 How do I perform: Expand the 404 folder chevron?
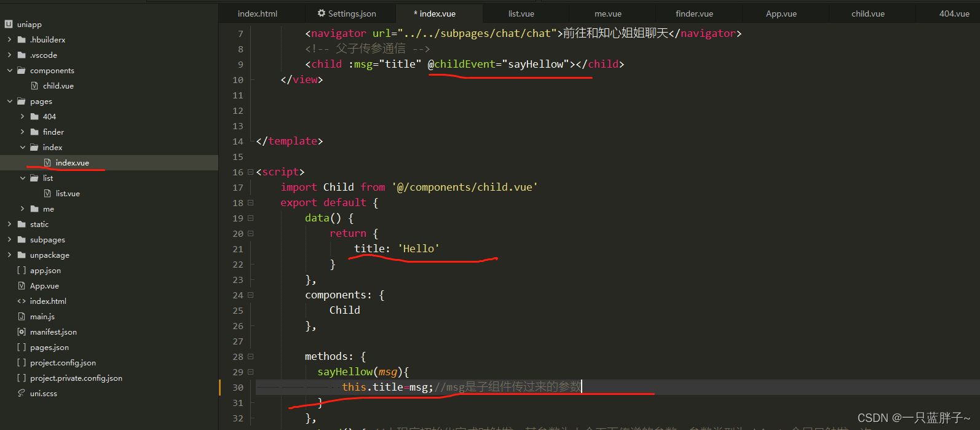point(22,116)
